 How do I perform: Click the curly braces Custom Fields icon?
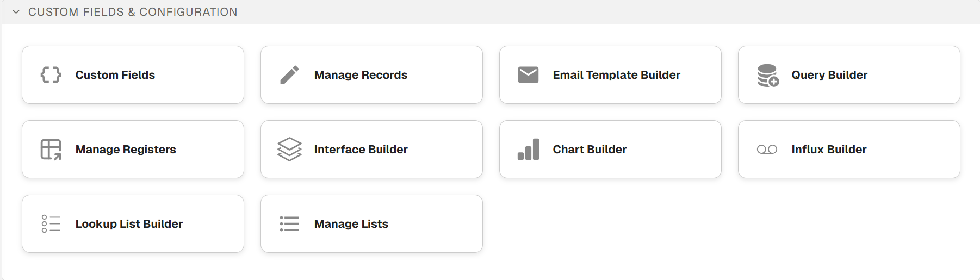[51, 75]
